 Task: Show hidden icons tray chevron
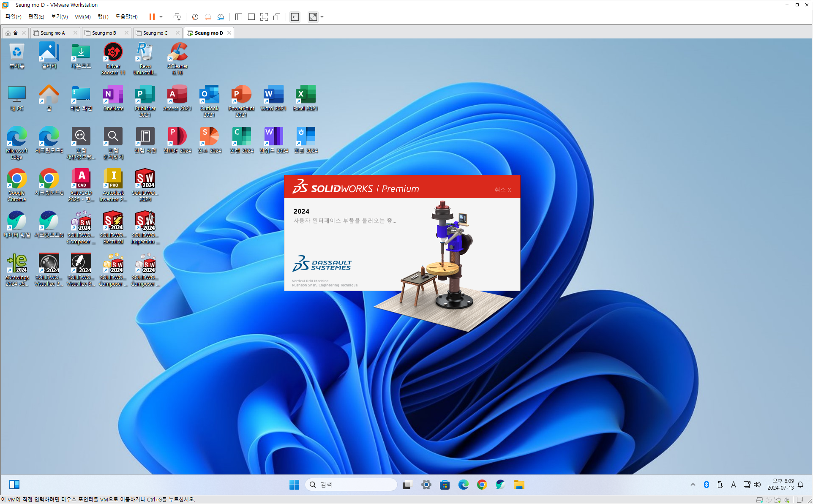[693, 485]
